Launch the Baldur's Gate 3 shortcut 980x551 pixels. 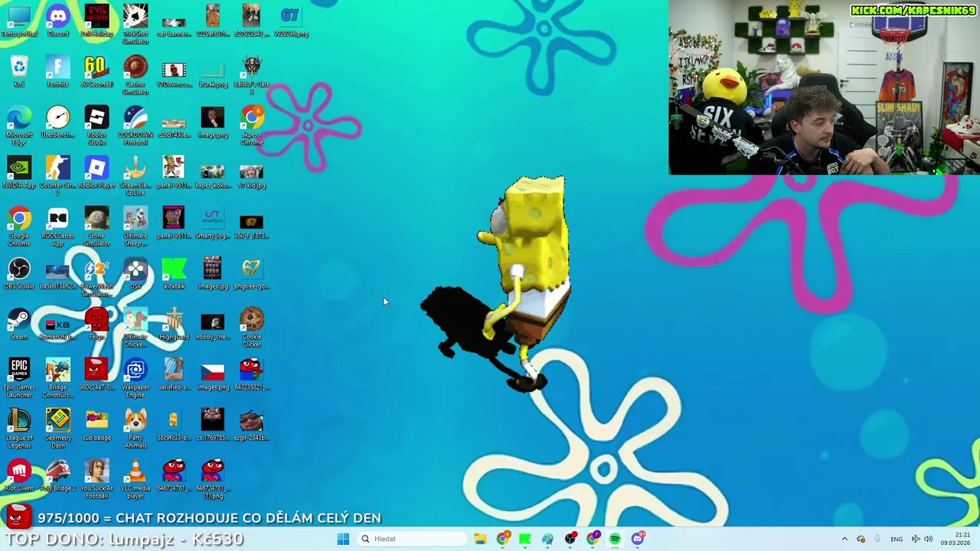coord(251,75)
